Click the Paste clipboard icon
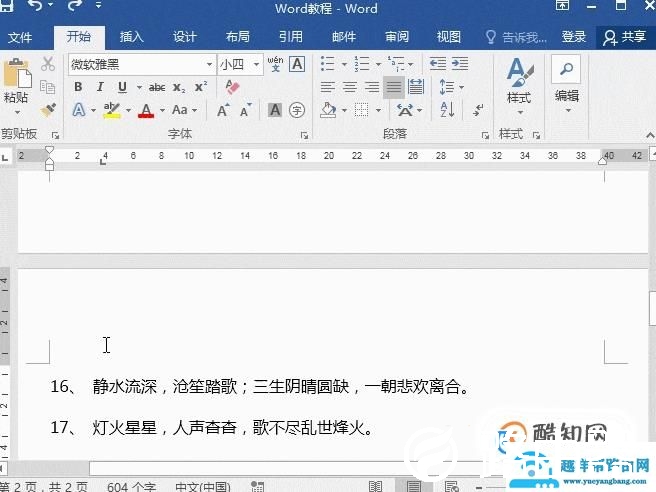656x492 pixels. (17, 74)
